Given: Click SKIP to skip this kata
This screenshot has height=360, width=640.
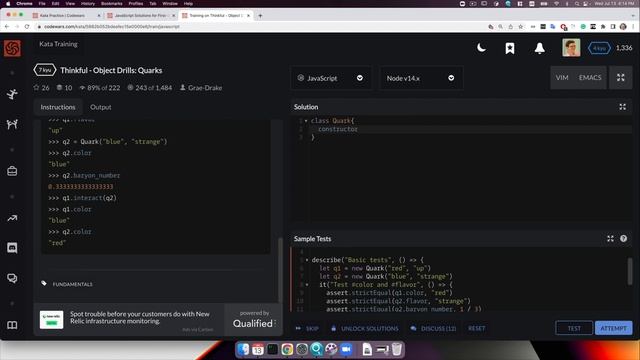Looking at the screenshot, I should tap(307, 328).
